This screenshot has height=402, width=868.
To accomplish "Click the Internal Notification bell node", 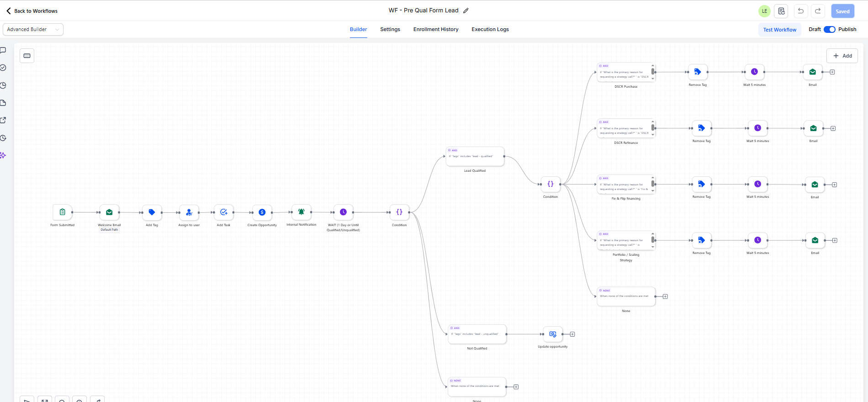I will 301,212.
